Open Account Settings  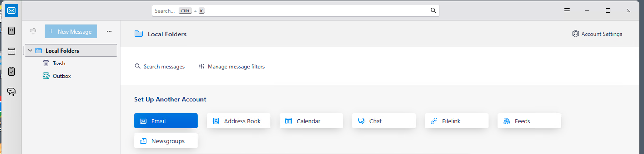pyautogui.click(x=597, y=34)
